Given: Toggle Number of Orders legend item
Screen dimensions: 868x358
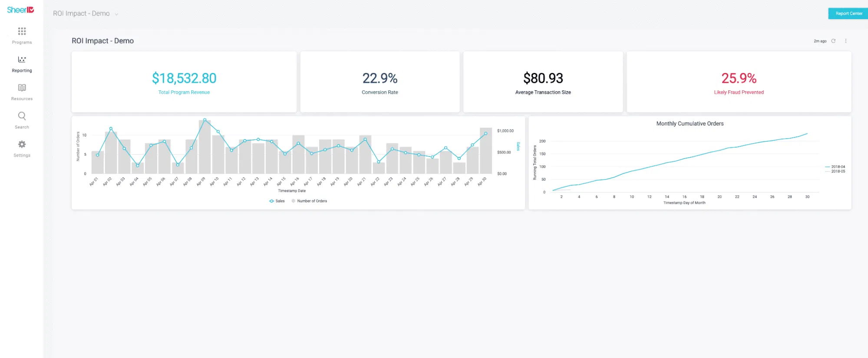Looking at the screenshot, I should click(309, 201).
